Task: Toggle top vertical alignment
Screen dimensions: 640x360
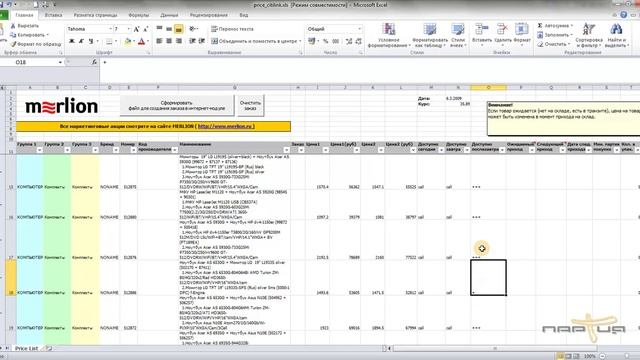Action: click(159, 29)
